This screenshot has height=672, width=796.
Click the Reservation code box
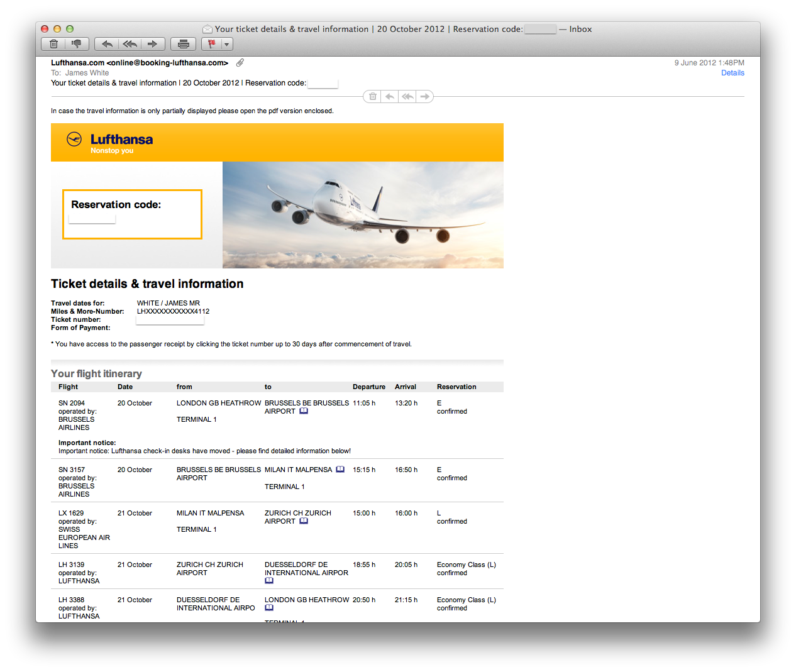(132, 214)
